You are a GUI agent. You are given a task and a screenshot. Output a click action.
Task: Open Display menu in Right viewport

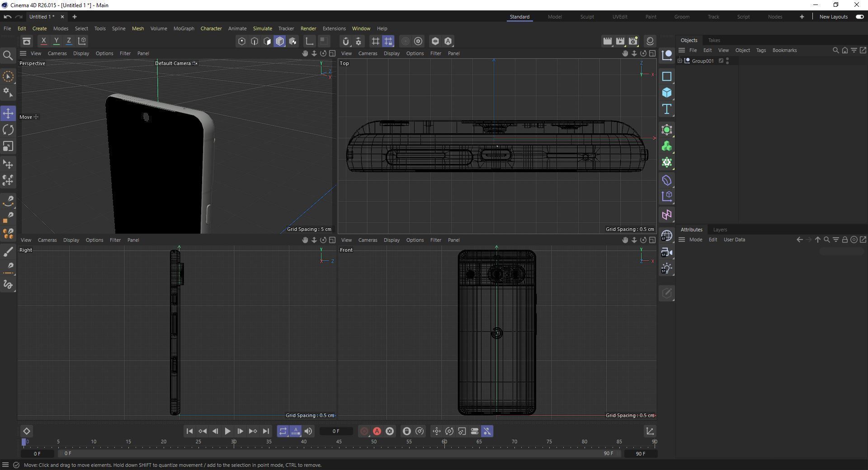[x=71, y=240]
